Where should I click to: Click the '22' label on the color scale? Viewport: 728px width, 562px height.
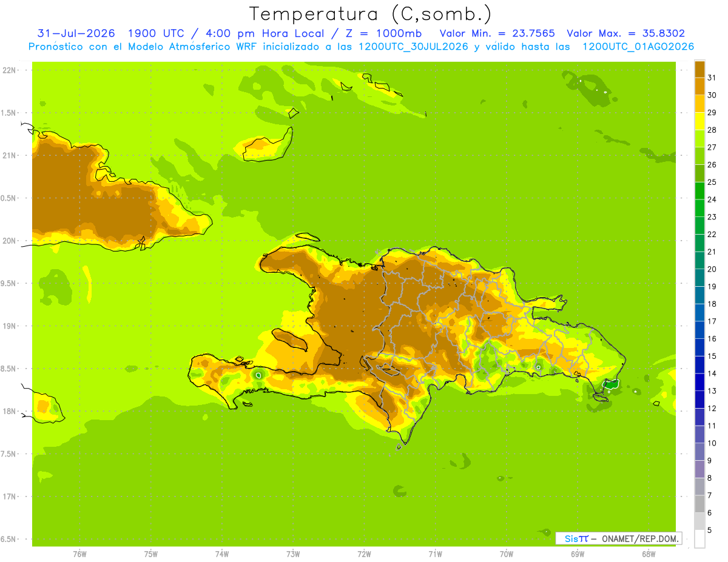pyautogui.click(x=712, y=235)
